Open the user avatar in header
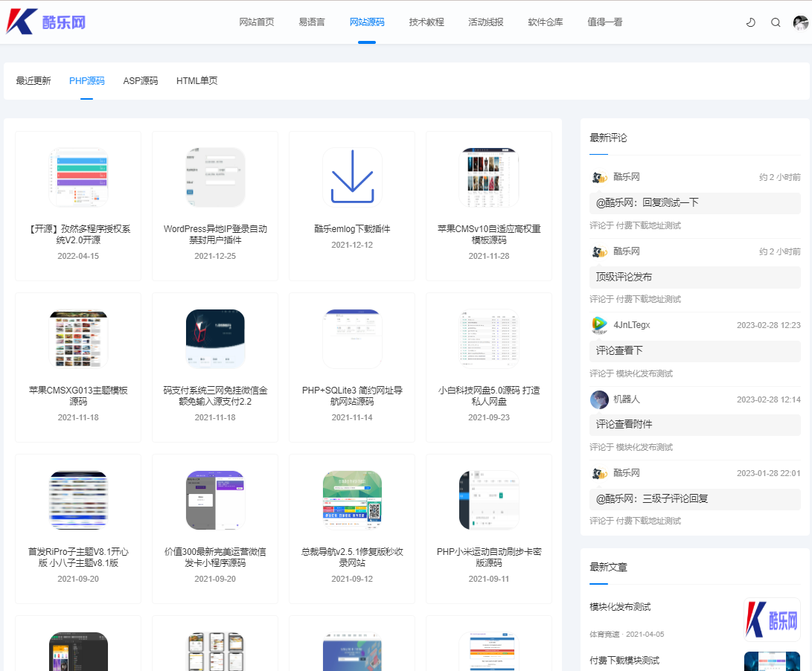The height and width of the screenshot is (671, 812). (x=801, y=22)
